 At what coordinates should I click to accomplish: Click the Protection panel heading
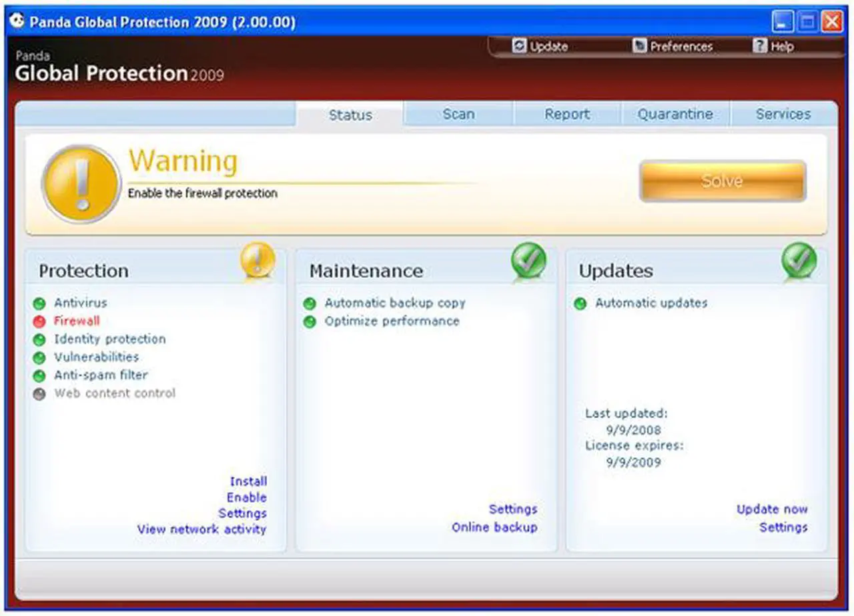click(83, 271)
